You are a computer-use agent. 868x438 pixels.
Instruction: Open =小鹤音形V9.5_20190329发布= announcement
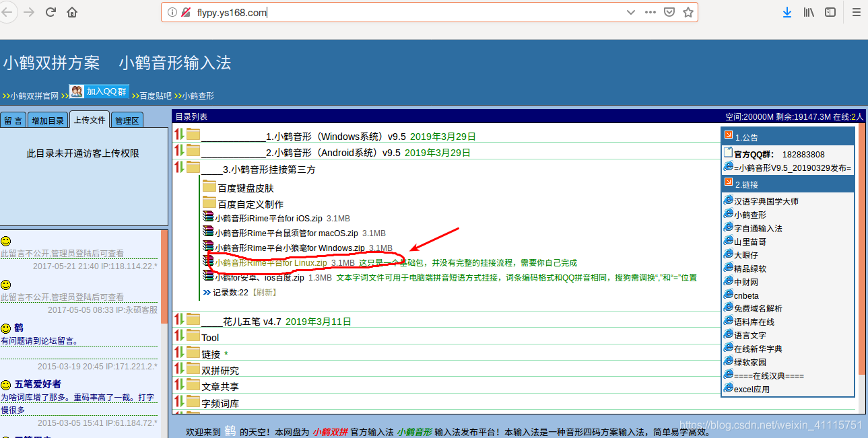click(793, 168)
